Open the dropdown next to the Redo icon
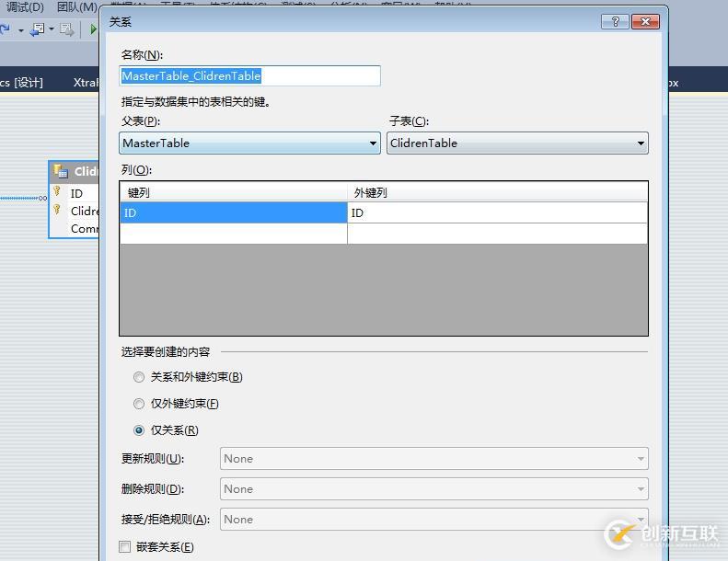728x561 pixels. tap(21, 30)
